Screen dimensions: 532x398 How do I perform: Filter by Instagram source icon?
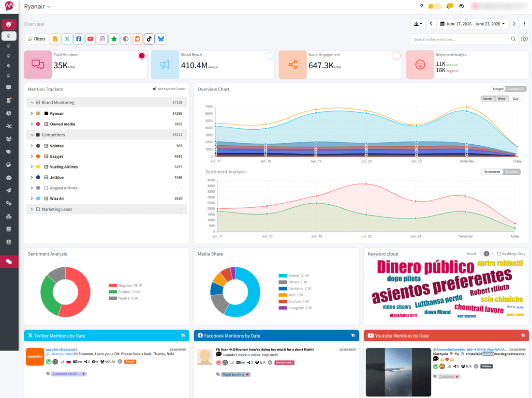click(102, 39)
